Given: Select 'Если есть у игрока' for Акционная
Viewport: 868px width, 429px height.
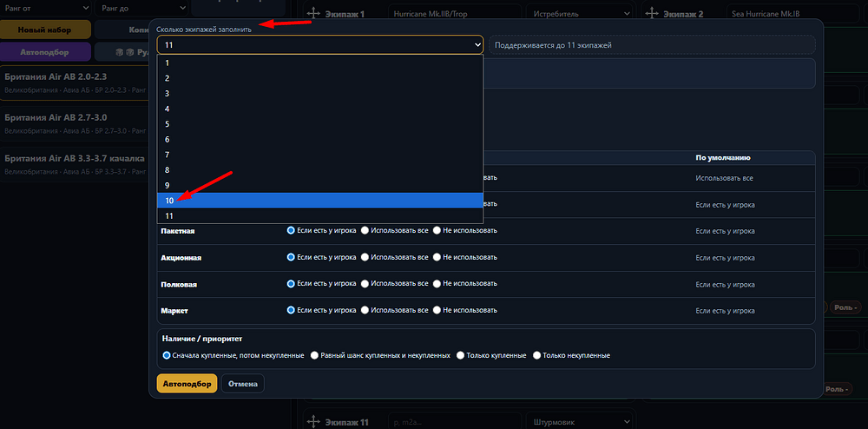Looking at the screenshot, I should 291,257.
